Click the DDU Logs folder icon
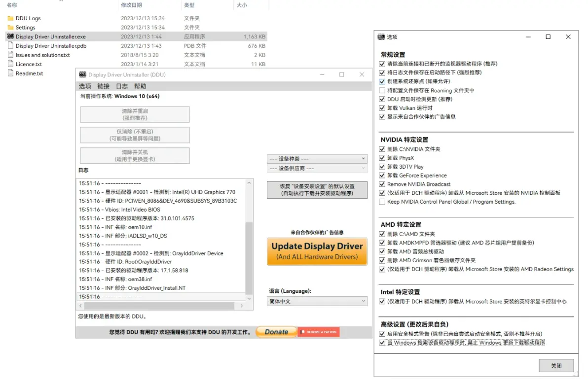 [x=10, y=18]
